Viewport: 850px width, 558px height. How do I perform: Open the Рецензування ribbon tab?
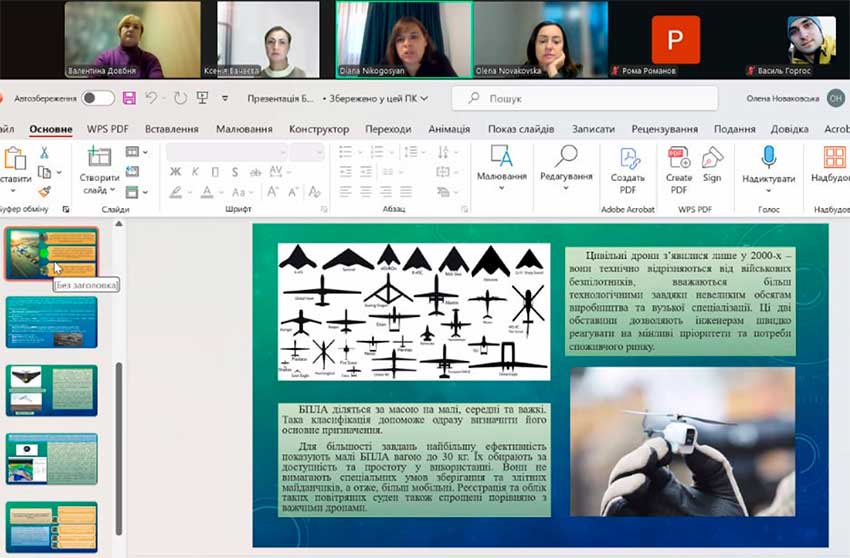click(664, 129)
